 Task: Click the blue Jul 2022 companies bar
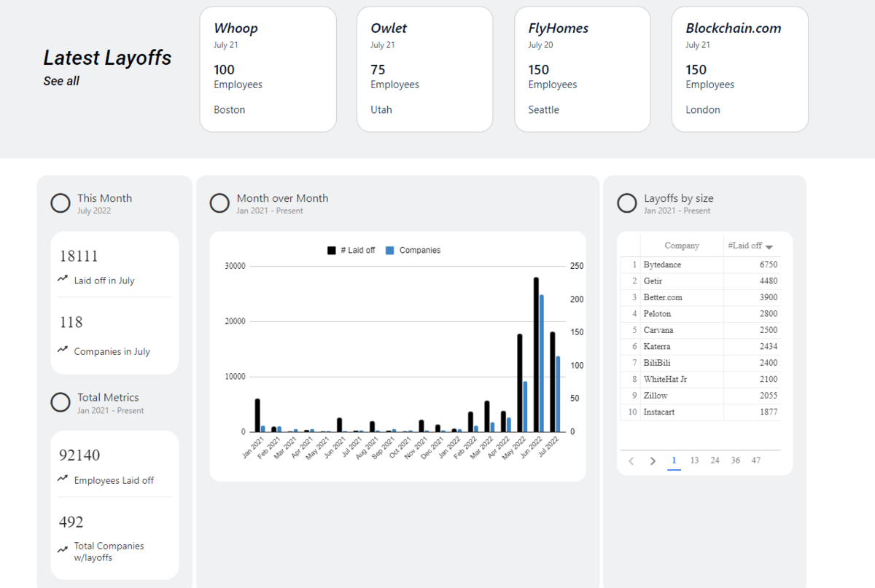pos(558,393)
